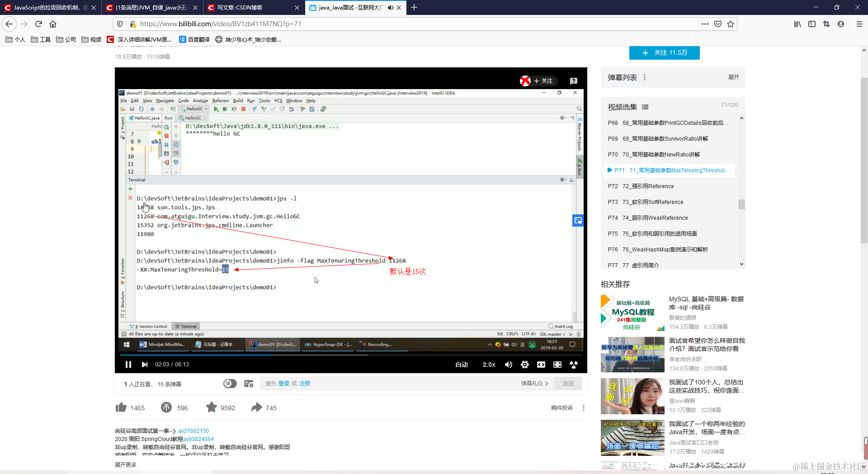Open a new browser tab
Image resolution: width=868 pixels, height=474 pixels.
coord(414,7)
